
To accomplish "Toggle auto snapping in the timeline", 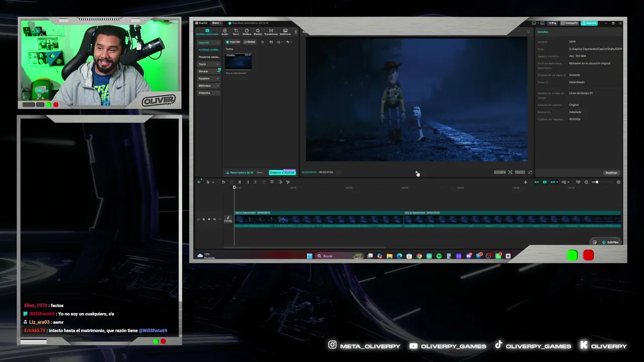I will point(544,182).
